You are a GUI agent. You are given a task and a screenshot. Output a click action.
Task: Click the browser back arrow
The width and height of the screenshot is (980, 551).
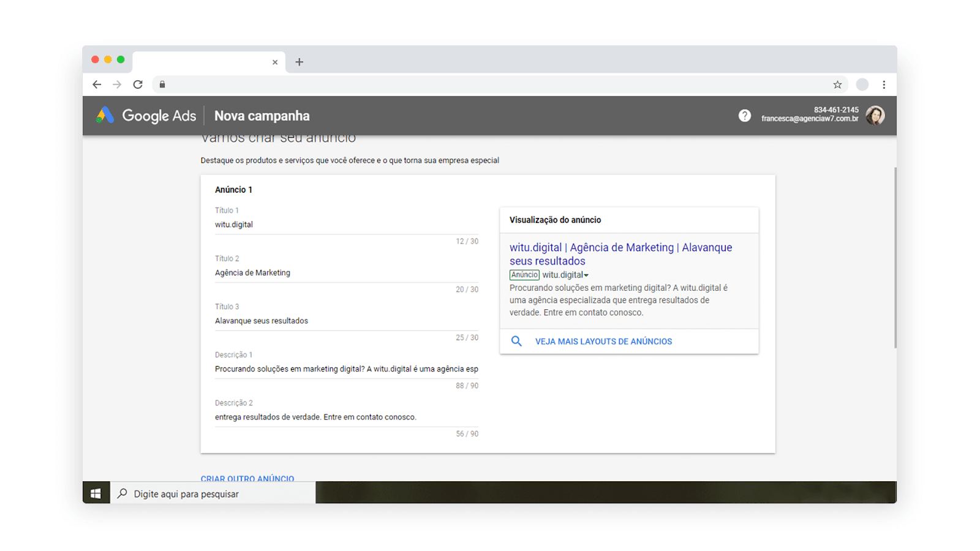point(97,84)
